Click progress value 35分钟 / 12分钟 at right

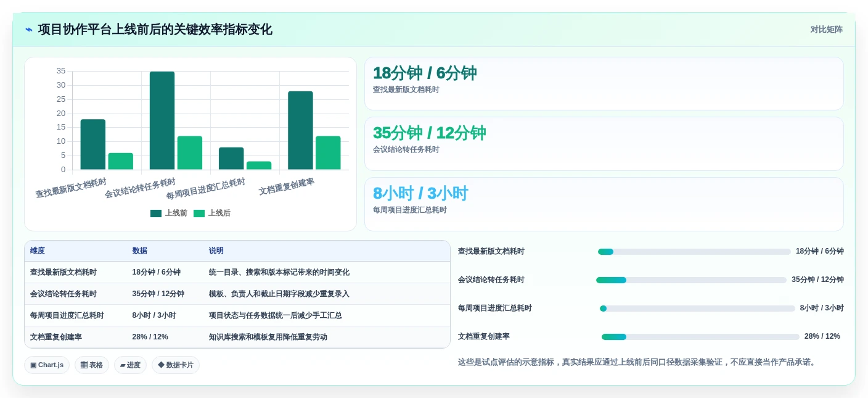[x=818, y=280]
